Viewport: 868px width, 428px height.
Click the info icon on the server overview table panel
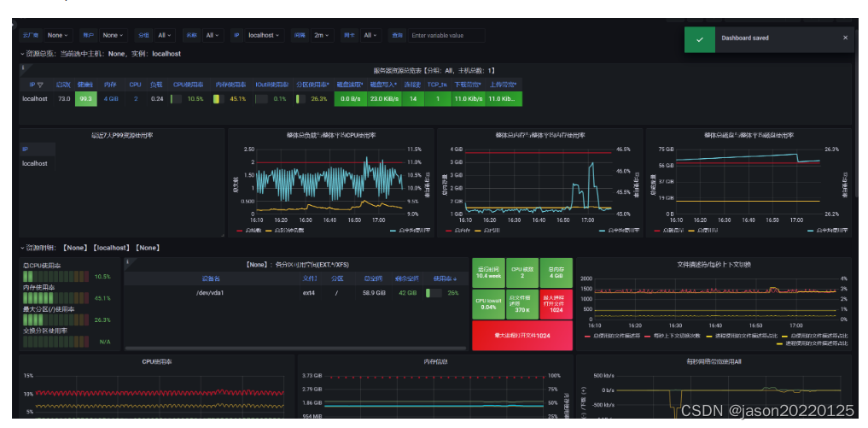(x=23, y=67)
